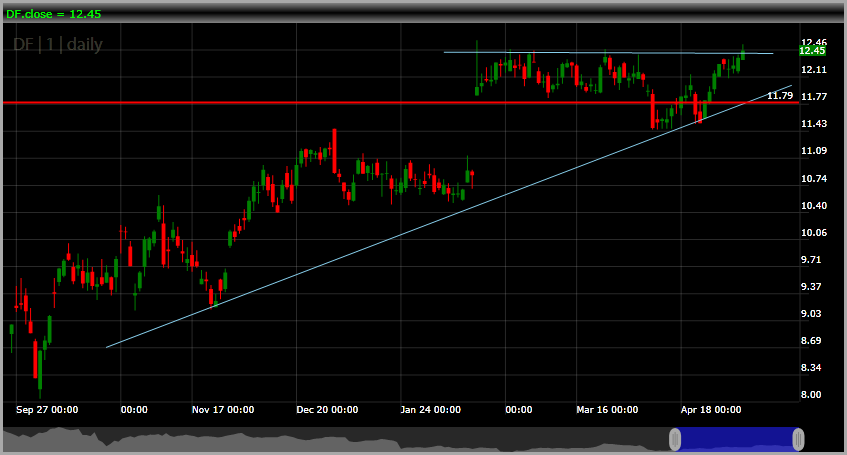Click the 11.77 price axis label
The width and height of the screenshot is (847, 455).
tap(814, 97)
